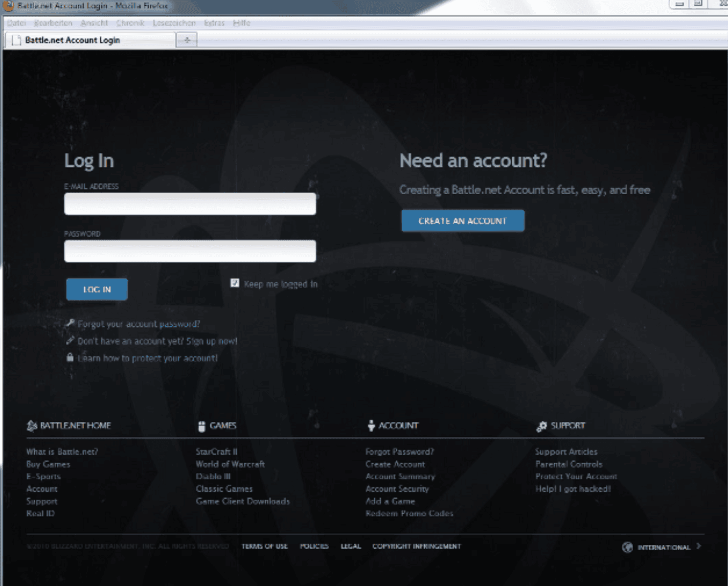The width and height of the screenshot is (728, 586).
Task: Open the Buy Games link
Action: click(48, 464)
